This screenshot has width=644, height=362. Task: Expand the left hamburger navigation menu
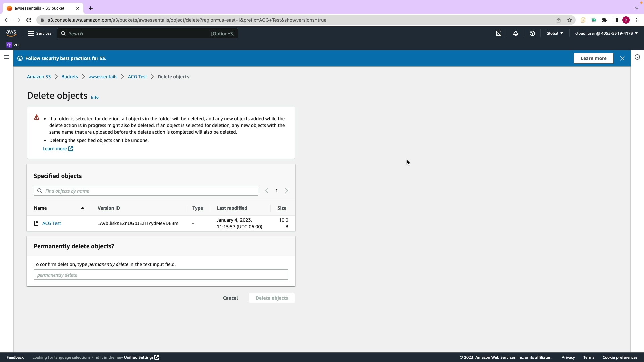click(6, 57)
